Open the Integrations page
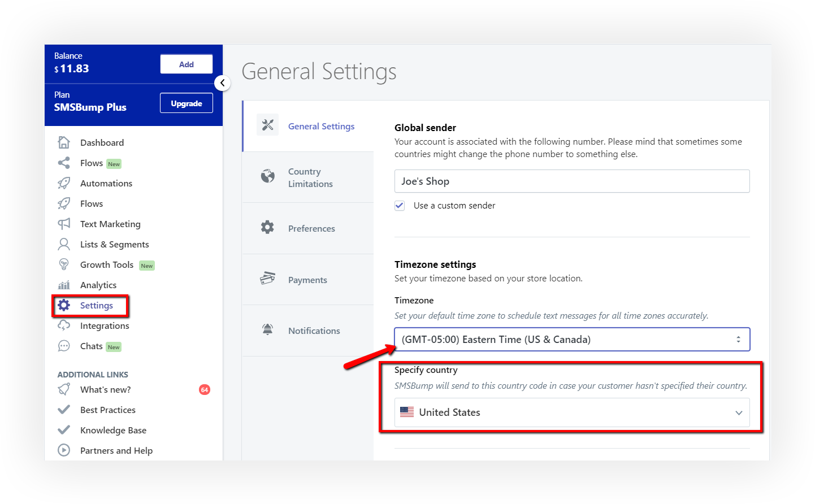 click(x=105, y=326)
